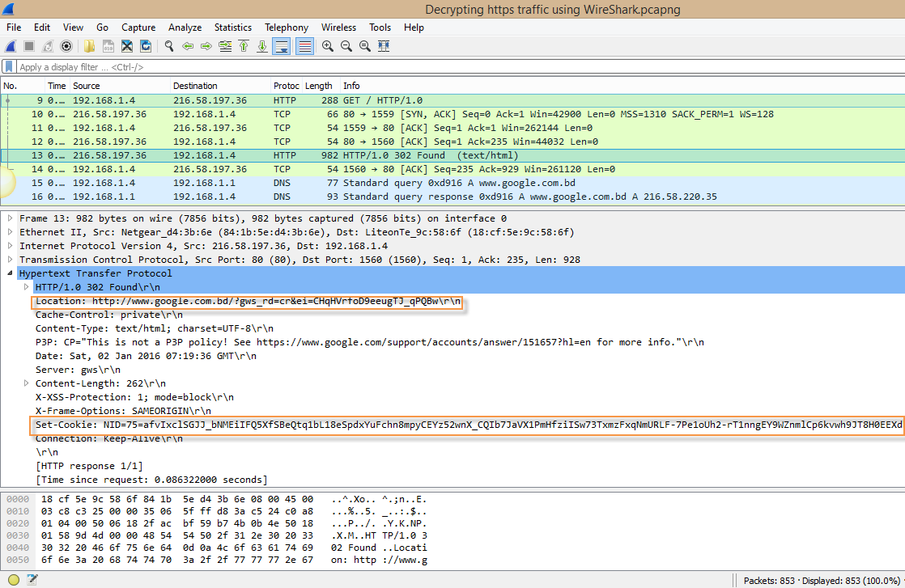Sort packets by the No. column
The width and height of the screenshot is (905, 588).
23,86
